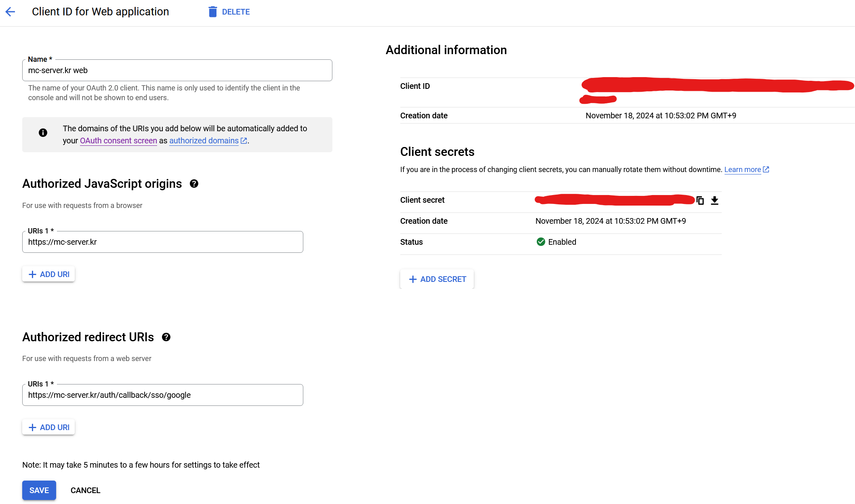Open the OAuth consent screen link

point(118,141)
